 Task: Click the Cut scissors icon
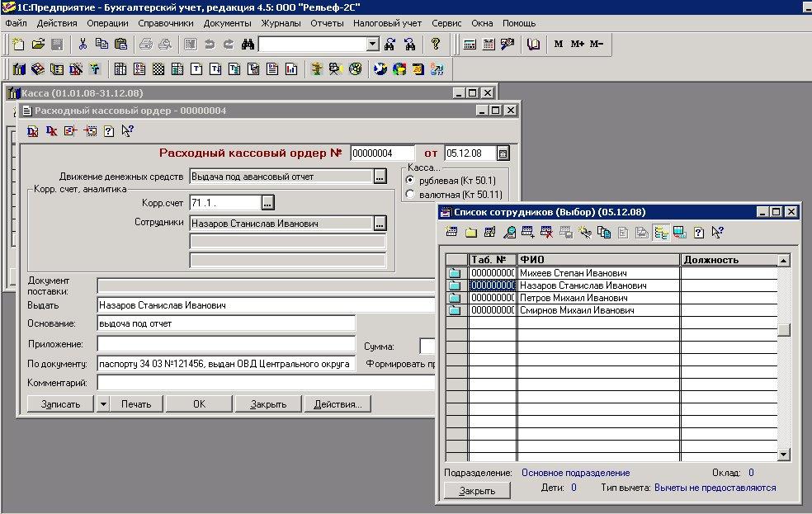(x=83, y=45)
